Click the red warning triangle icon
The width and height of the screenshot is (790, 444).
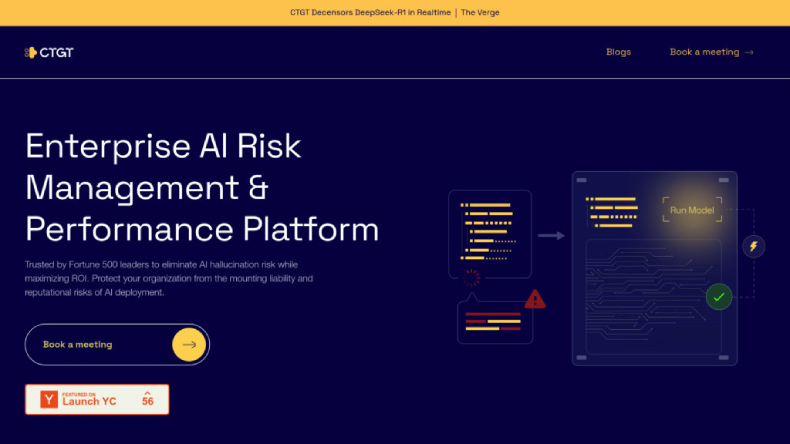pyautogui.click(x=535, y=298)
